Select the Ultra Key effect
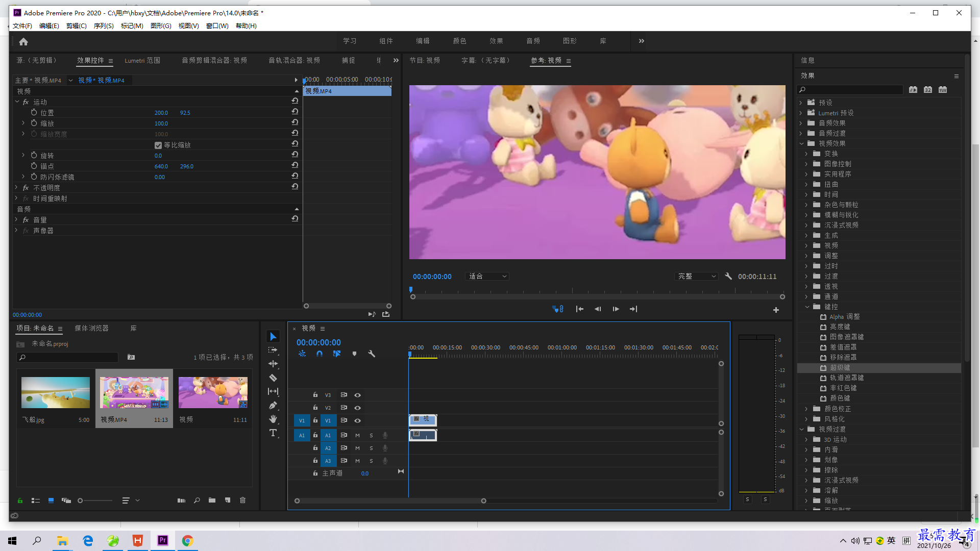Viewport: 980px width, 551px height. [840, 367]
